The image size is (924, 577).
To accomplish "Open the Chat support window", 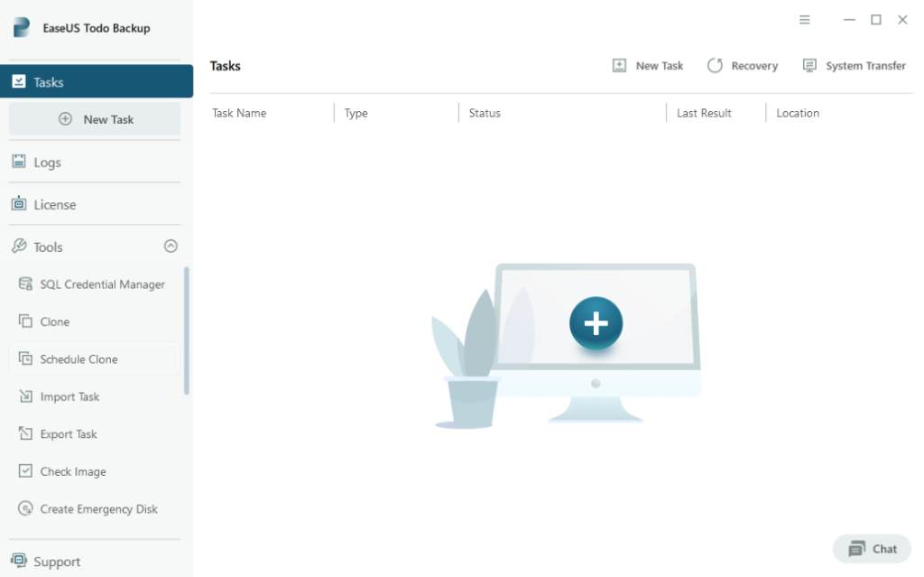I will (870, 548).
